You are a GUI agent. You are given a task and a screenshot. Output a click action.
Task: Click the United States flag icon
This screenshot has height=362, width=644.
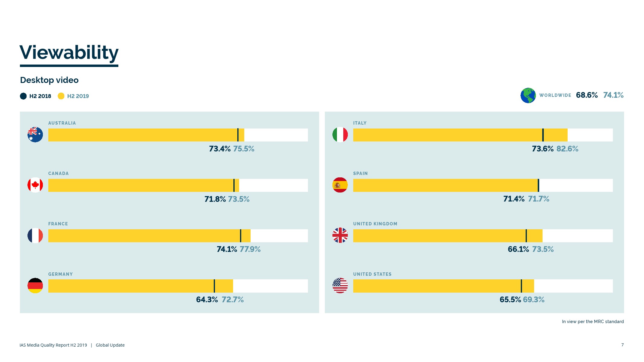pyautogui.click(x=340, y=285)
